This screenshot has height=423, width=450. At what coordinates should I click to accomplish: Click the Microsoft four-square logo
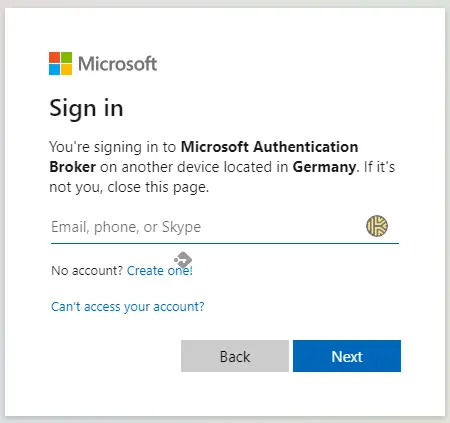(60, 63)
